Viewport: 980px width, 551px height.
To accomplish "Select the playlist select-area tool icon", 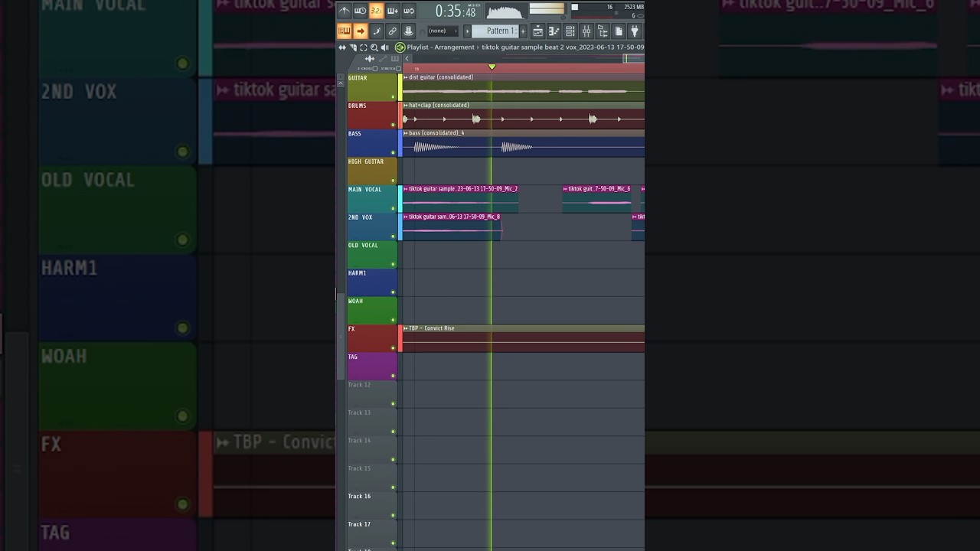I will point(364,47).
